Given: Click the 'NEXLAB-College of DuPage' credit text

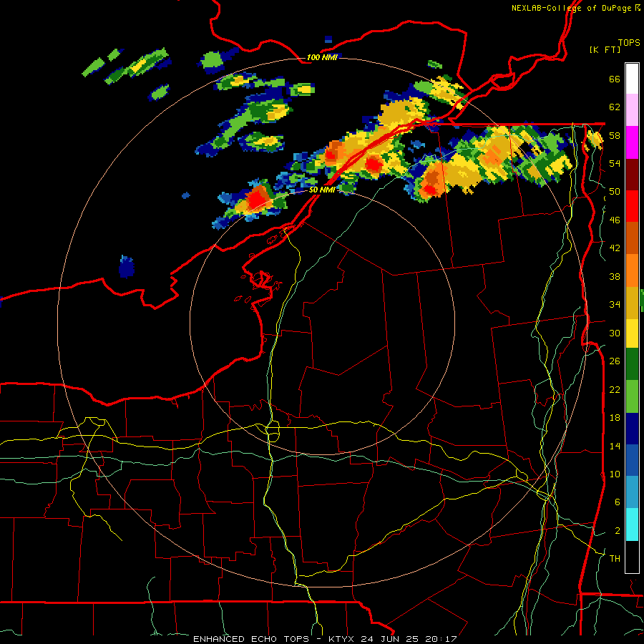Looking at the screenshot, I should click(x=571, y=8).
